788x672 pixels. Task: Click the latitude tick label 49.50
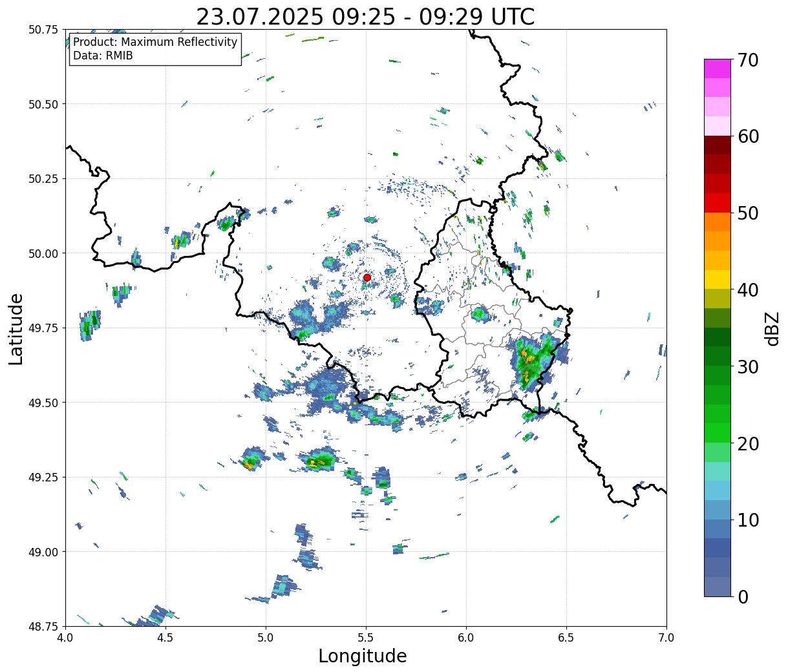coord(43,403)
